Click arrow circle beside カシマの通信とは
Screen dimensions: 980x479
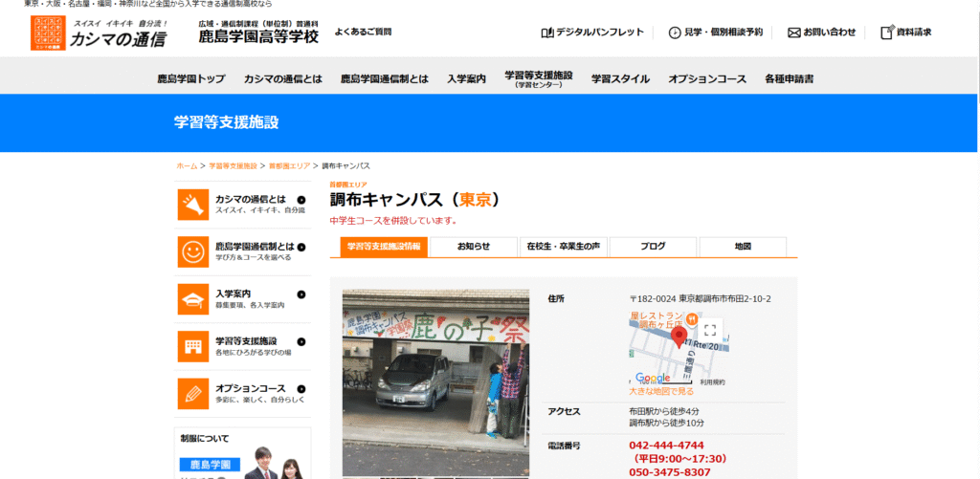pos(301,200)
